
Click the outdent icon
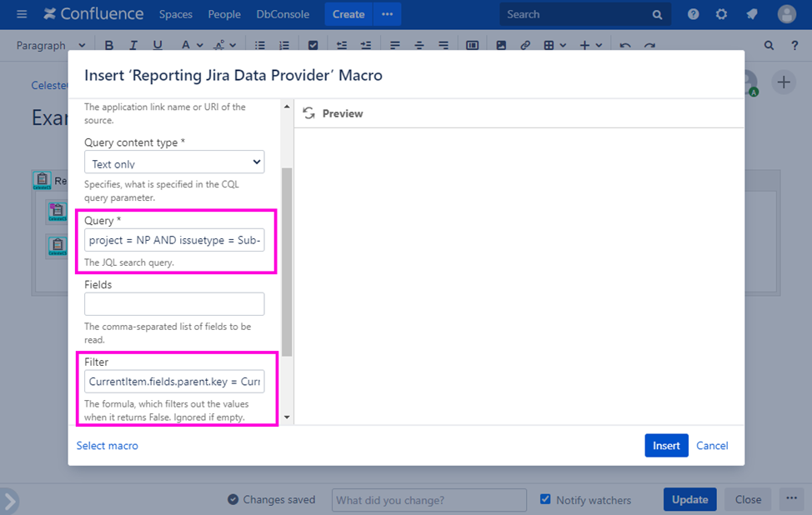point(342,46)
